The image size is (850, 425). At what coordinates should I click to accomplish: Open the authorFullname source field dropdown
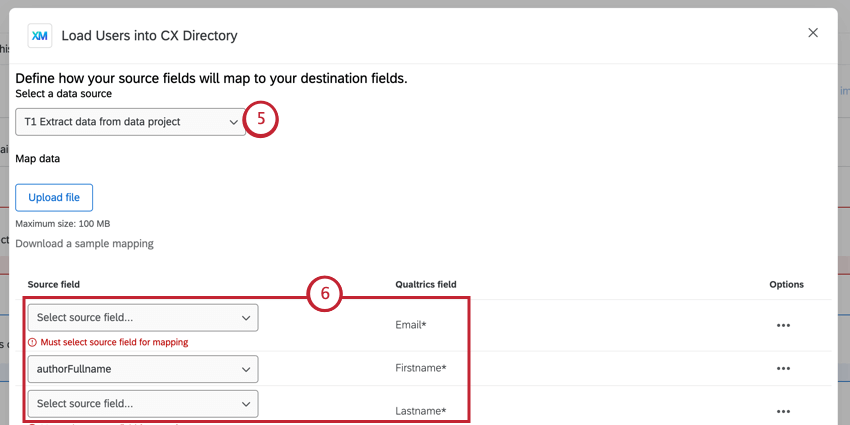coord(142,369)
